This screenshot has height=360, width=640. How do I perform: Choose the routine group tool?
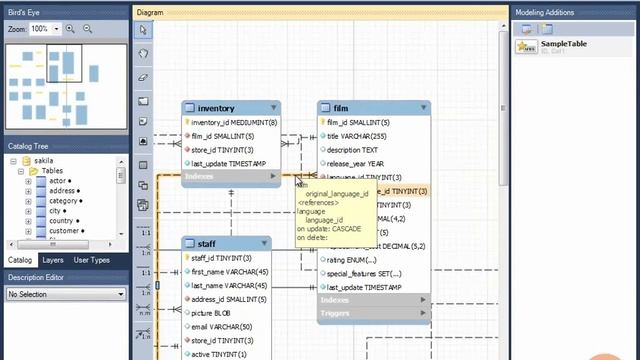point(143,205)
